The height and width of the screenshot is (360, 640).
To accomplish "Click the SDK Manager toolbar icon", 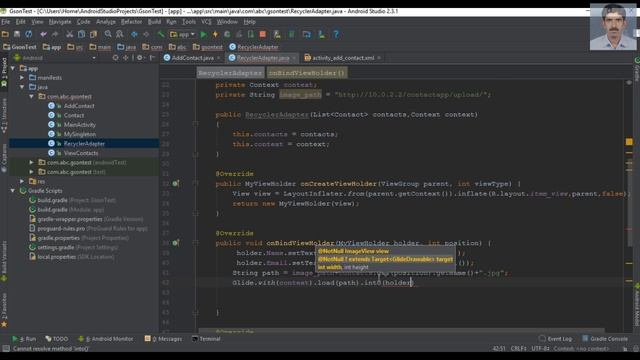I will pyautogui.click(x=321, y=34).
